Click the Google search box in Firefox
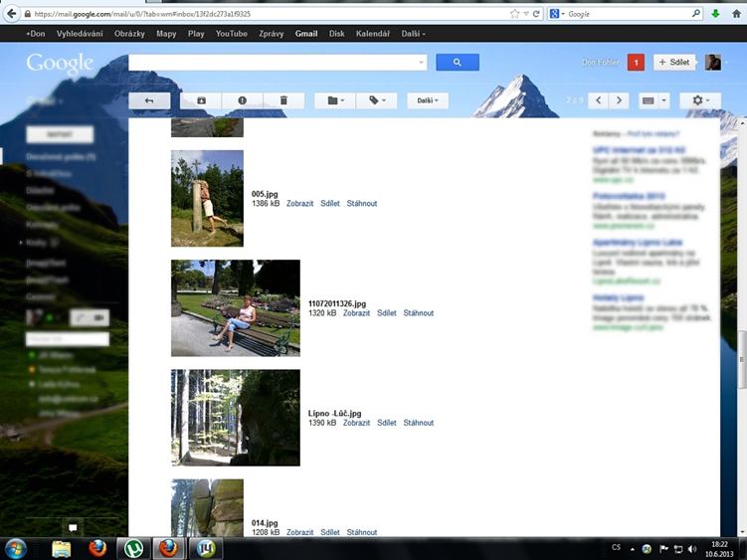747x560 pixels. [x=628, y=14]
